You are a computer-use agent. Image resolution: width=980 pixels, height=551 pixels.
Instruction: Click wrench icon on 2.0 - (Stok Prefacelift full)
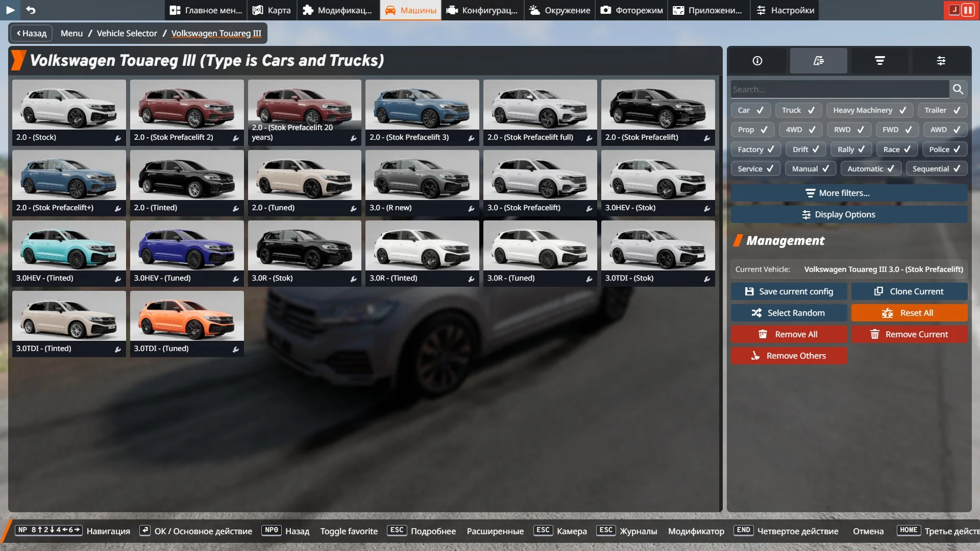coord(589,138)
